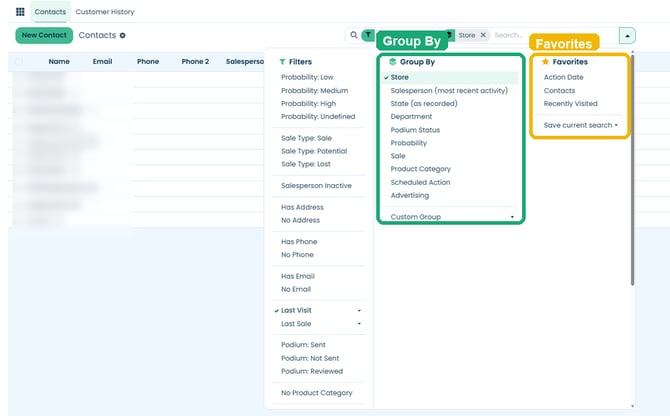The image size is (670, 416).
Task: Sort by the Phone 2 column header
Action: click(195, 62)
